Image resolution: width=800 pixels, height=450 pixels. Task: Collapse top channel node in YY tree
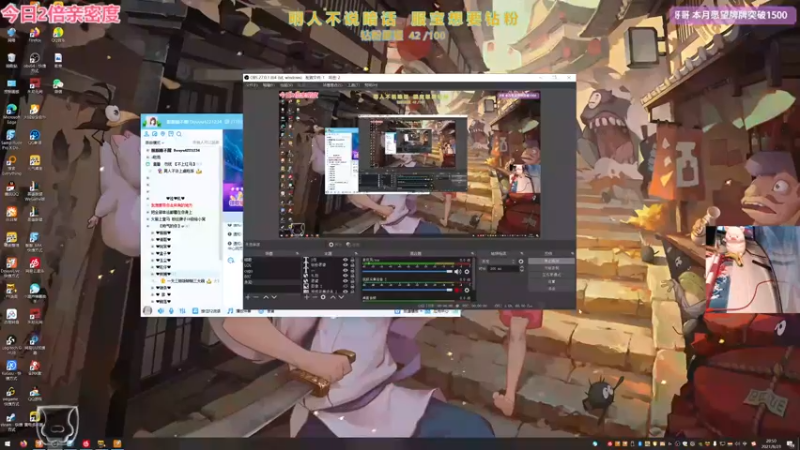coord(148,150)
